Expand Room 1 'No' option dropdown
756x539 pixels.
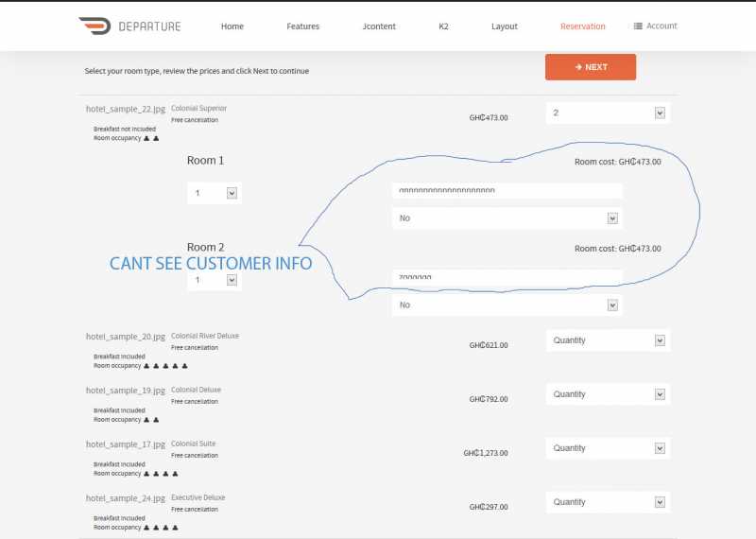click(x=507, y=218)
